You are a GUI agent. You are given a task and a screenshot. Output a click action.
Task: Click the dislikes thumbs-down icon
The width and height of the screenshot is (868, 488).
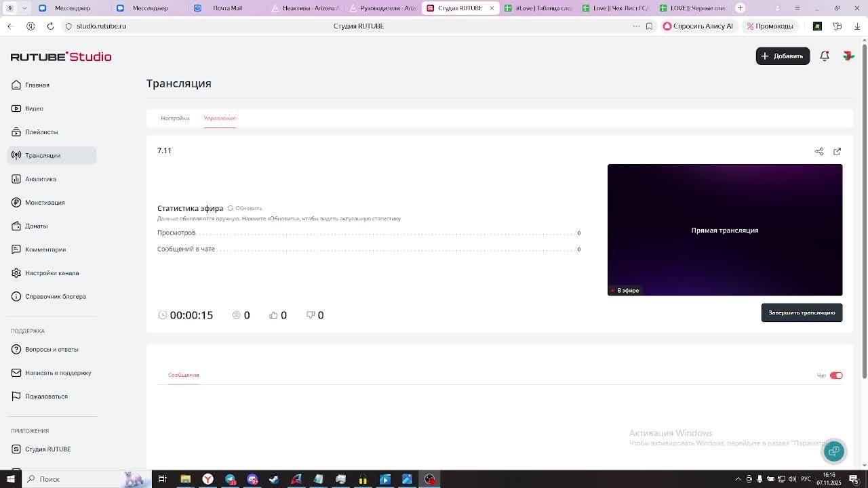[x=311, y=315]
